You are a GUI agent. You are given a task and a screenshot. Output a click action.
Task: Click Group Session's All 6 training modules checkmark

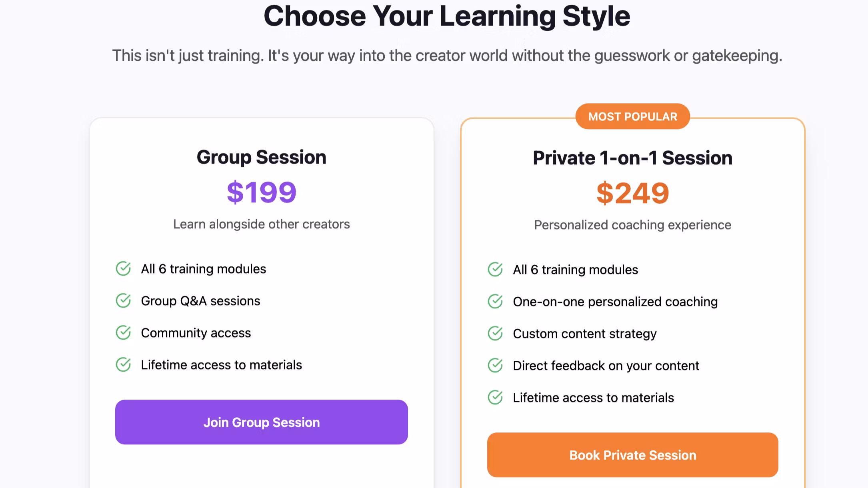click(x=123, y=269)
